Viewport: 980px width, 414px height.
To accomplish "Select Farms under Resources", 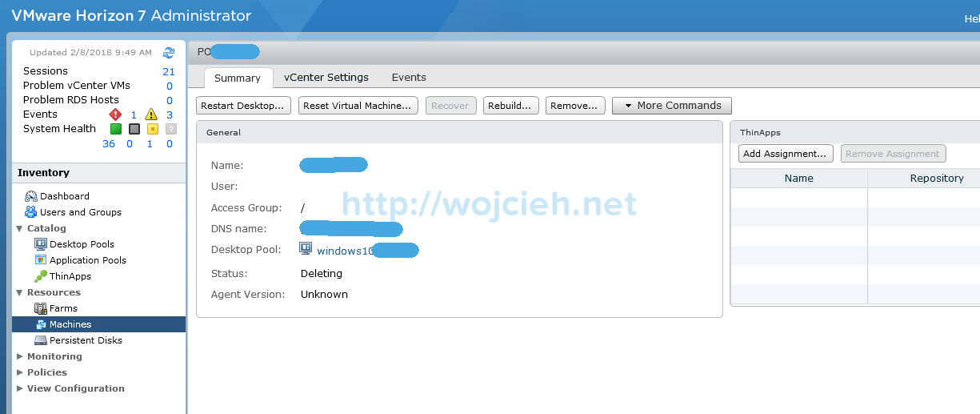I will coord(63,308).
